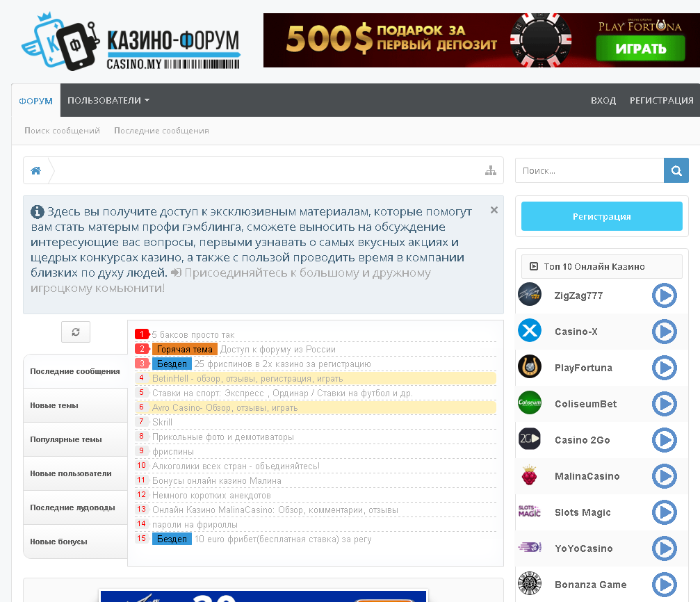This screenshot has width=700, height=602.
Task: Select the Новые темы side tab
Action: coord(76,405)
